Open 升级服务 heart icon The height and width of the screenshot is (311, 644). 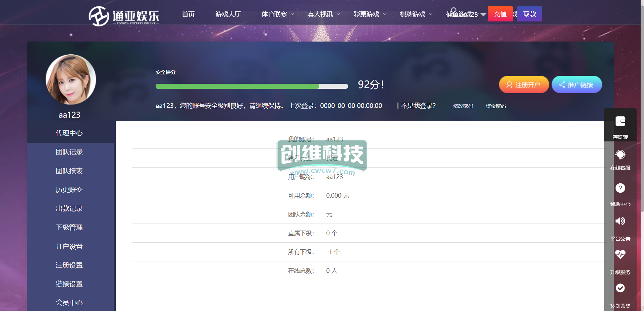click(620, 254)
